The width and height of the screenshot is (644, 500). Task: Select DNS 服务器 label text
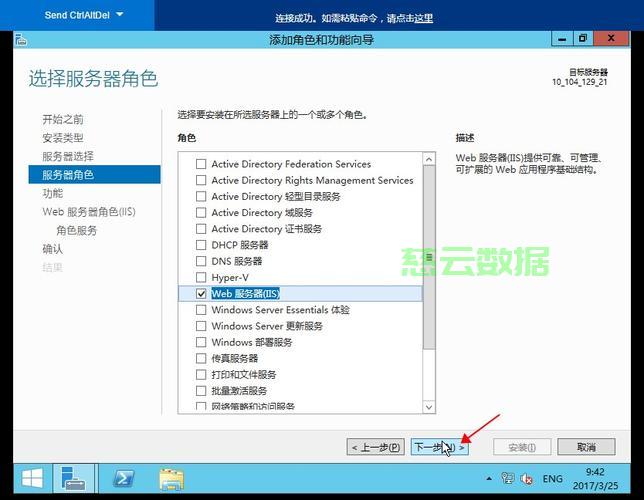(x=237, y=261)
